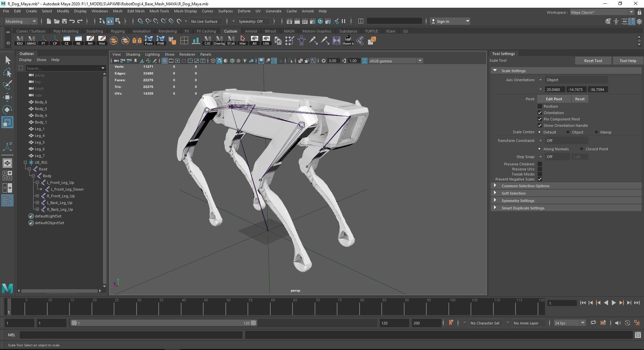This screenshot has height=350, width=644.
Task: Click the Redo arrow icon
Action: pyautogui.click(x=80, y=21)
